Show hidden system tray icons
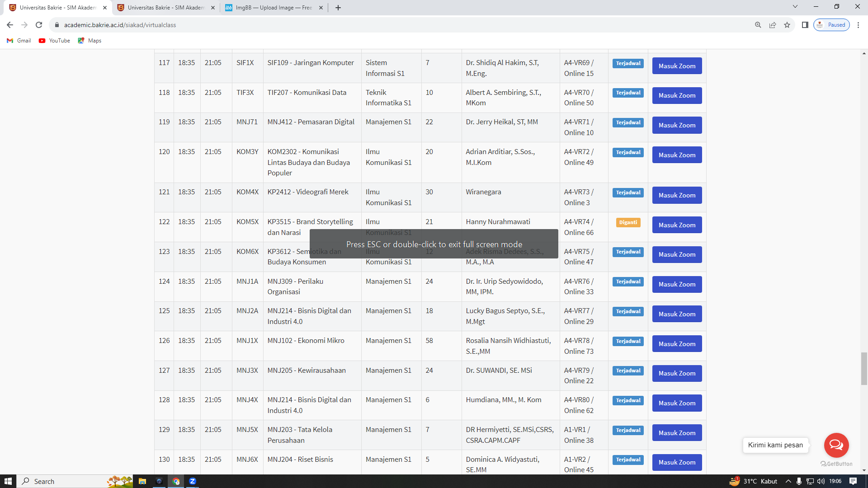 pyautogui.click(x=788, y=481)
